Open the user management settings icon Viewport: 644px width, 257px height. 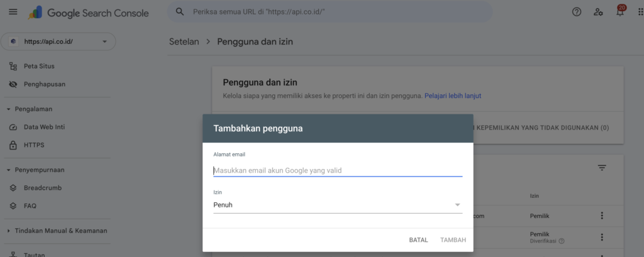tap(599, 12)
